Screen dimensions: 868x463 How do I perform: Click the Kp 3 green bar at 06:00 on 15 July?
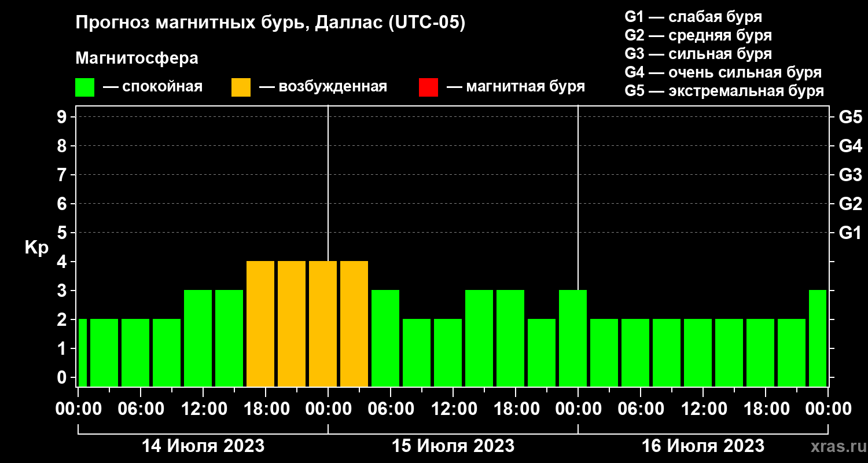coord(385,338)
